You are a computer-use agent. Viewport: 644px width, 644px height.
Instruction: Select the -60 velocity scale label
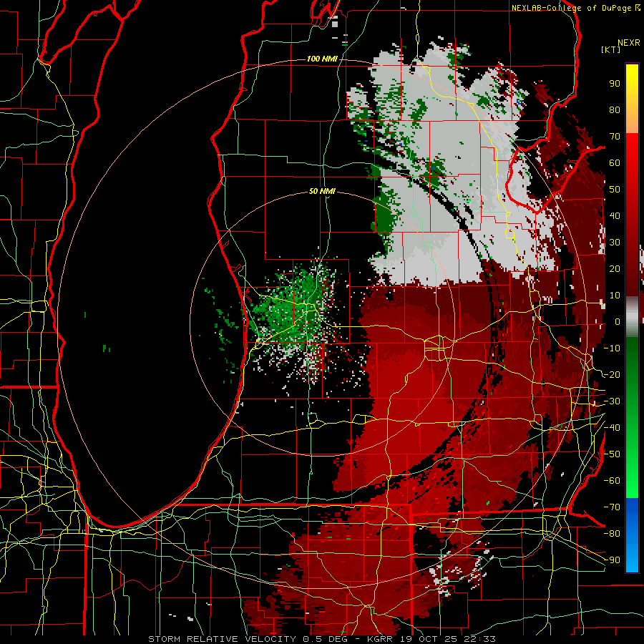pyautogui.click(x=612, y=481)
